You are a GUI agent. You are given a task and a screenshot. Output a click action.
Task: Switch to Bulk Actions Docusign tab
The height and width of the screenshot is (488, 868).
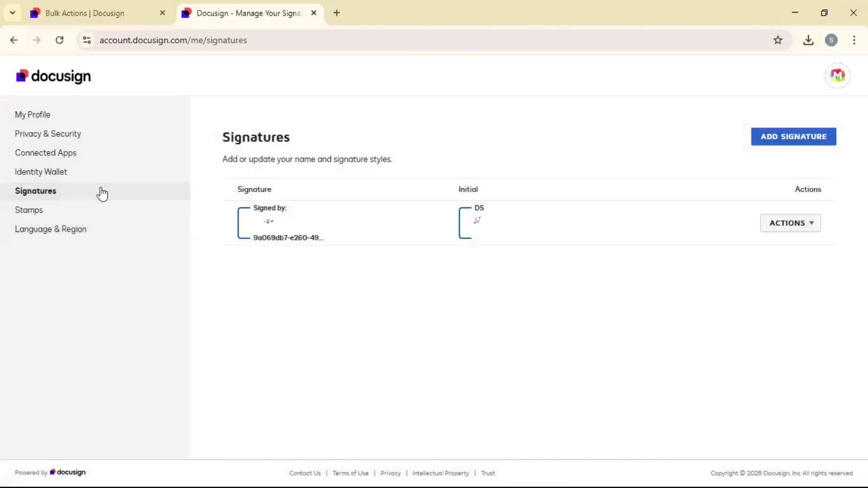[85, 13]
